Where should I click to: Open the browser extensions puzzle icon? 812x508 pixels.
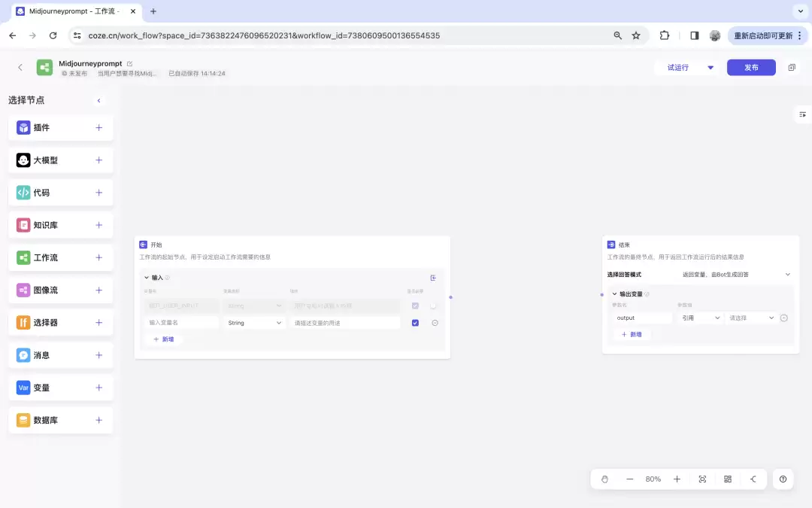pos(665,36)
